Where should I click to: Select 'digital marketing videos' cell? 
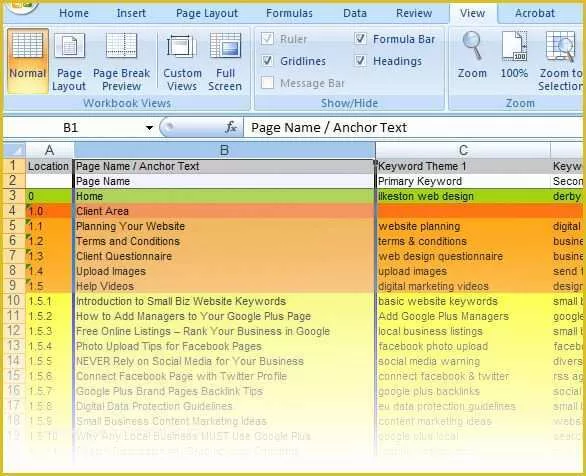click(x=463, y=286)
